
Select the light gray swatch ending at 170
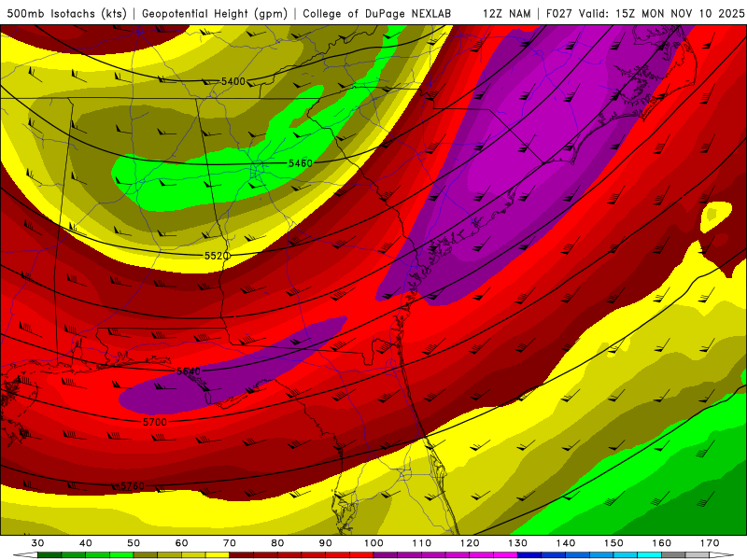tap(698, 554)
